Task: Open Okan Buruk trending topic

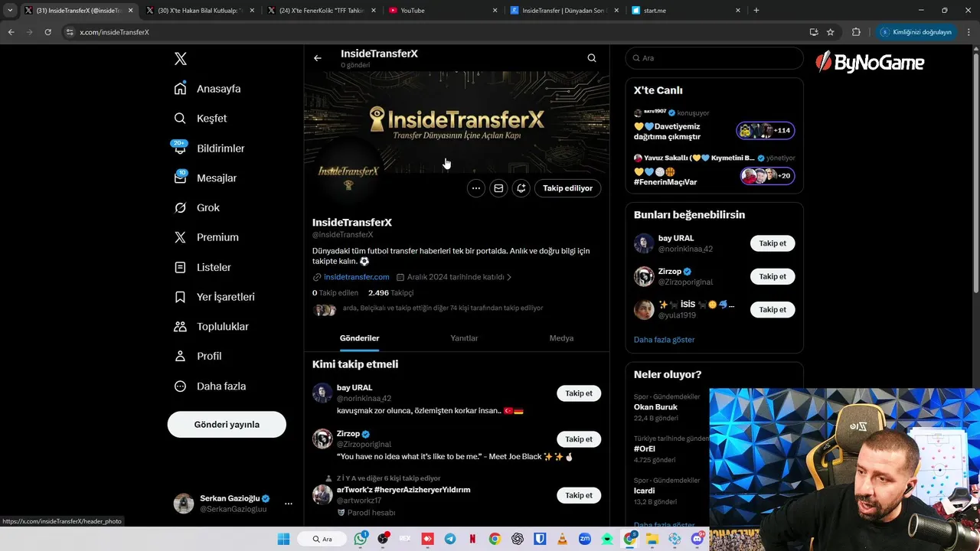Action: click(x=655, y=407)
